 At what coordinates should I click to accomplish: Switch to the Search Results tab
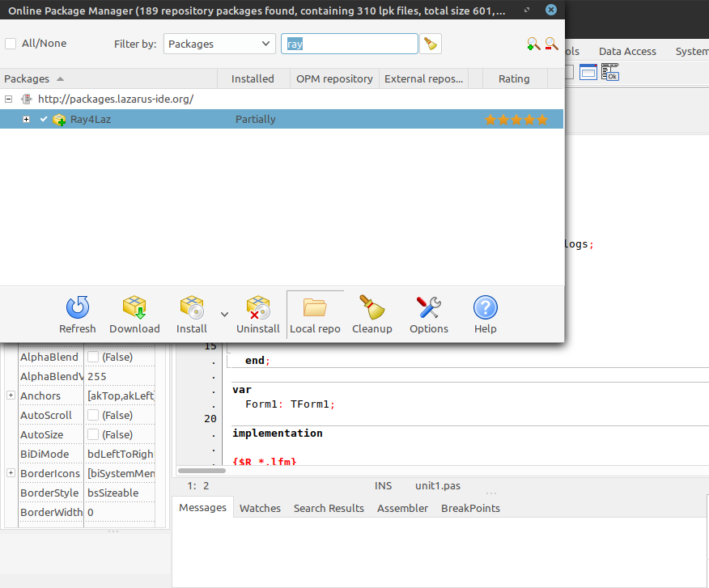pos(329,509)
